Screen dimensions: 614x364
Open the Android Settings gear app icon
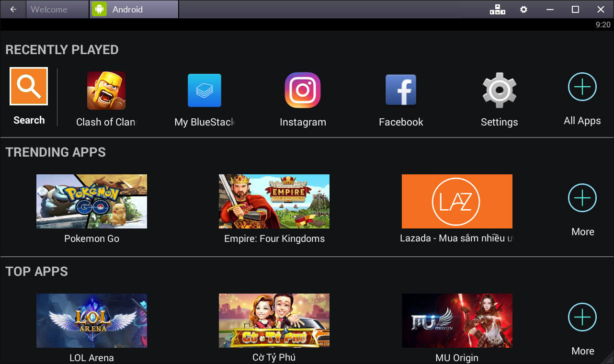[499, 90]
